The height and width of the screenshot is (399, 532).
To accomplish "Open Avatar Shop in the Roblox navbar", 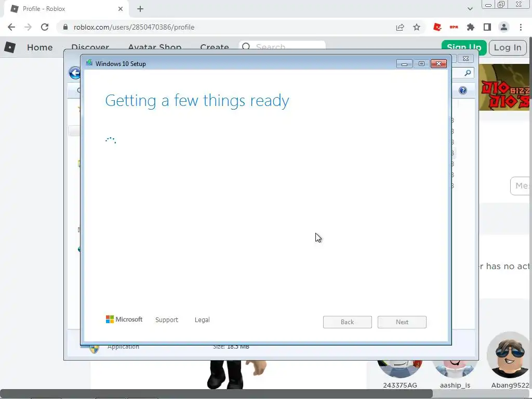I will pos(155,47).
